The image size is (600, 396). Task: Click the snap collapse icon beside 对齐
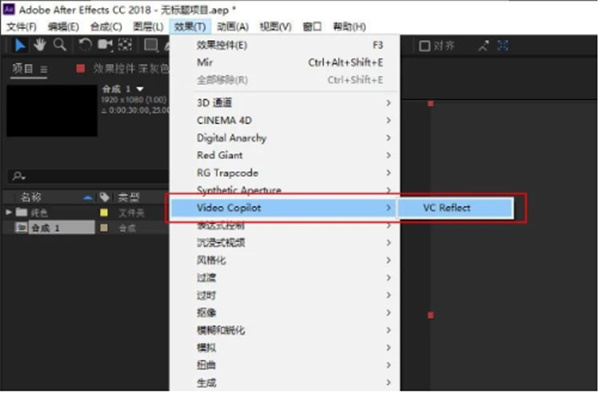(483, 46)
